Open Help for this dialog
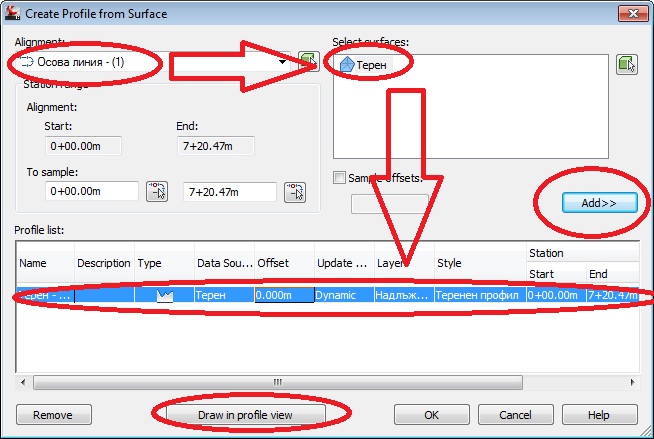The image size is (654, 439). pyautogui.click(x=599, y=415)
